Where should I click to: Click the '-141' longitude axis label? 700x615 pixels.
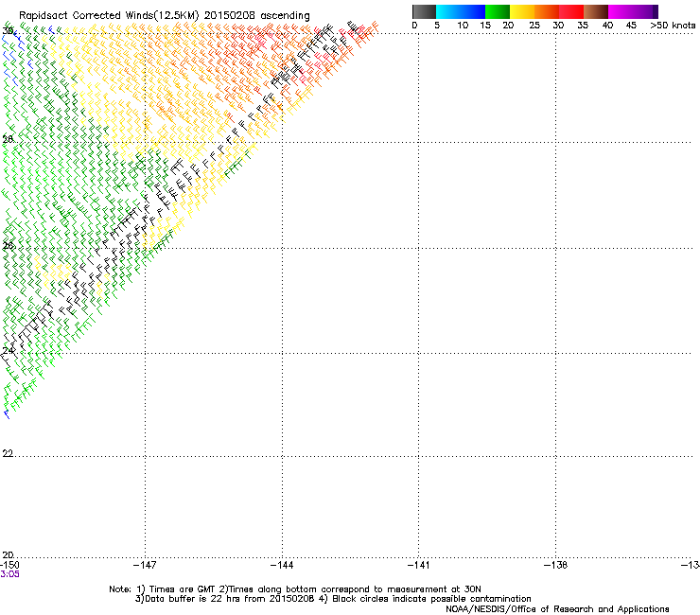(419, 565)
